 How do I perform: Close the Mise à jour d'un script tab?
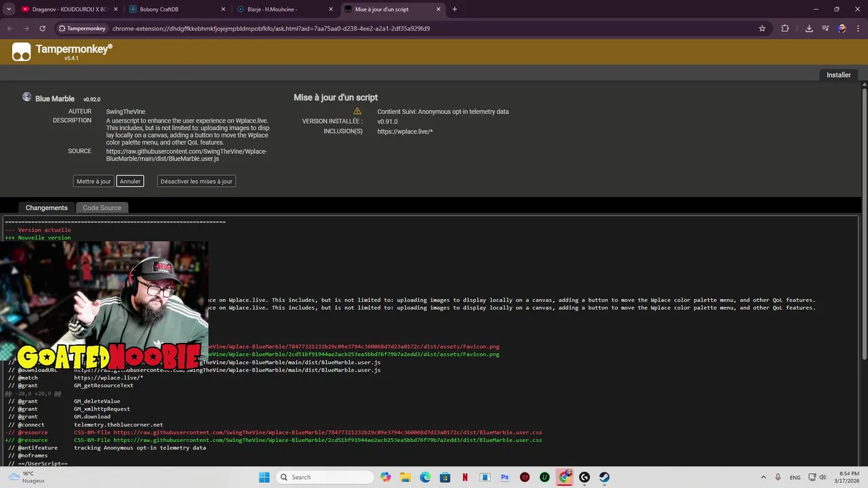[x=438, y=9]
